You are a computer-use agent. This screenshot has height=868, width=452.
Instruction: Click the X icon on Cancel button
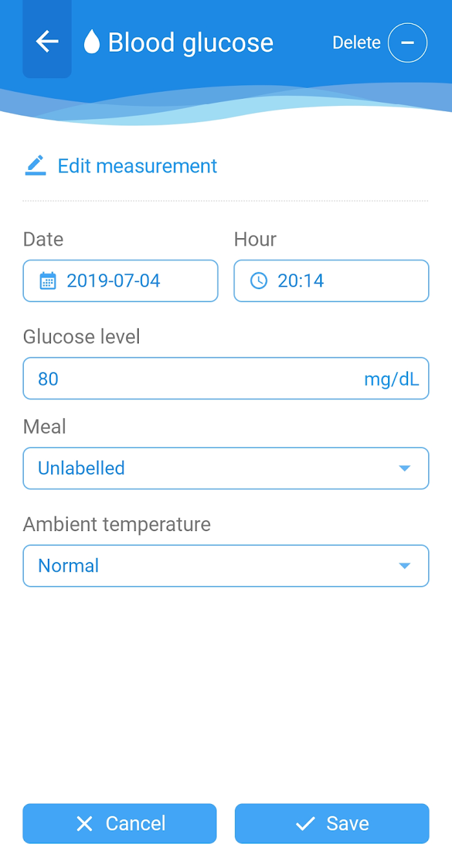pos(85,823)
